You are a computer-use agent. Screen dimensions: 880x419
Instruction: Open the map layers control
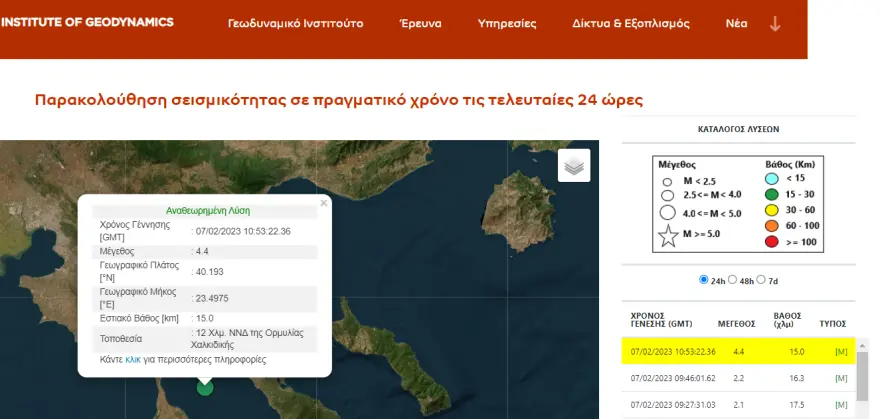coord(574,166)
